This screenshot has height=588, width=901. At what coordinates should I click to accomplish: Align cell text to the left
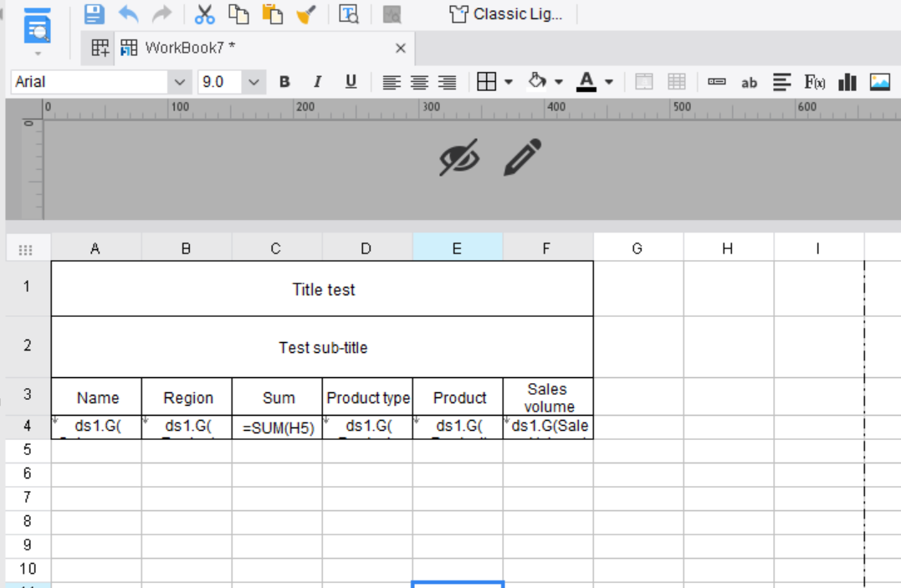click(x=392, y=82)
